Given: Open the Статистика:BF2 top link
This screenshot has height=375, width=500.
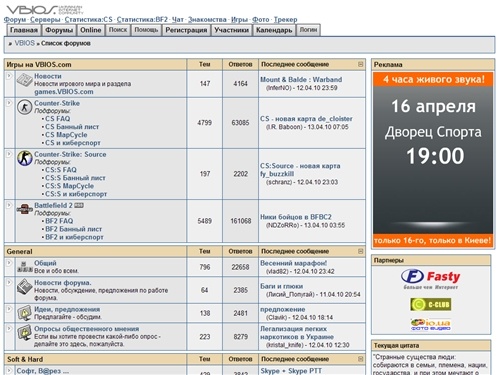Looking at the screenshot, I should [142, 19].
